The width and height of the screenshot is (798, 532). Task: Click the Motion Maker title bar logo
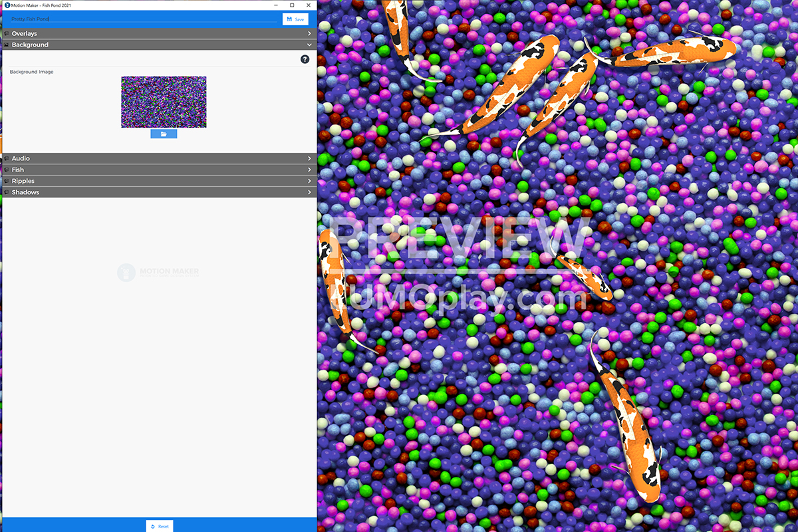(7, 5)
